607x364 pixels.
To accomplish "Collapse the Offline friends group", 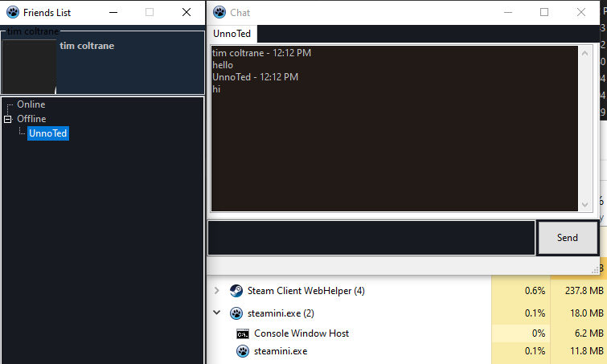I will tap(8, 119).
